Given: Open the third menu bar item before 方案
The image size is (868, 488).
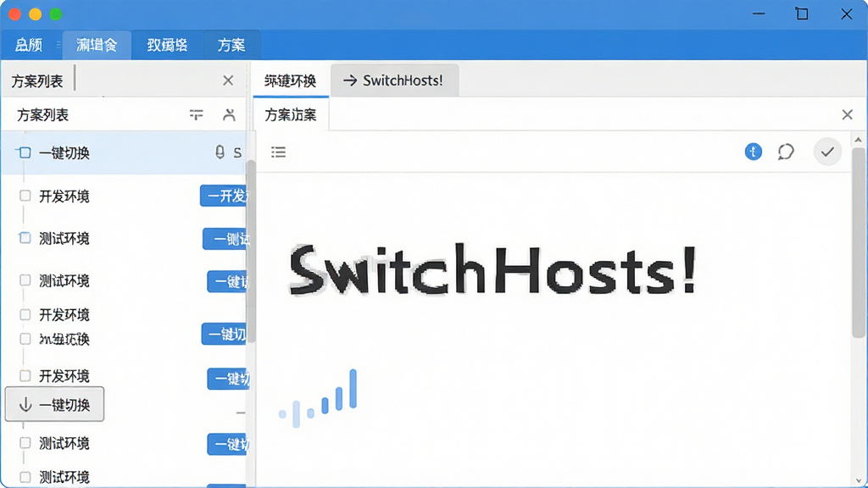Looking at the screenshot, I should 167,45.
